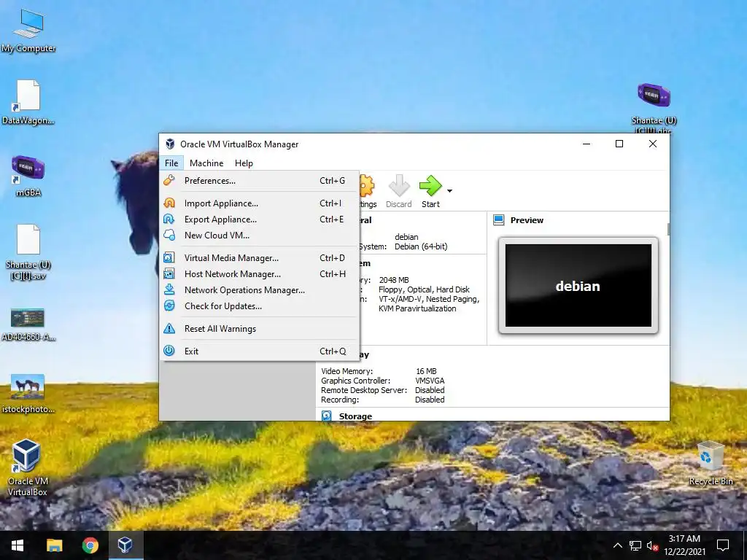The image size is (747, 560).
Task: Select the Shantae (U) .sav file icon
Action: (28, 252)
